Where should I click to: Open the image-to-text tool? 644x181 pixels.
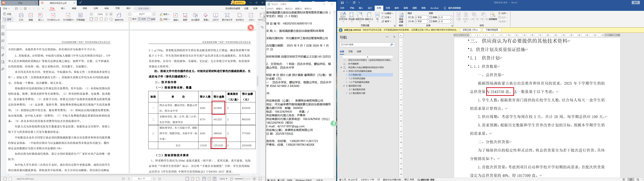tap(227, 17)
